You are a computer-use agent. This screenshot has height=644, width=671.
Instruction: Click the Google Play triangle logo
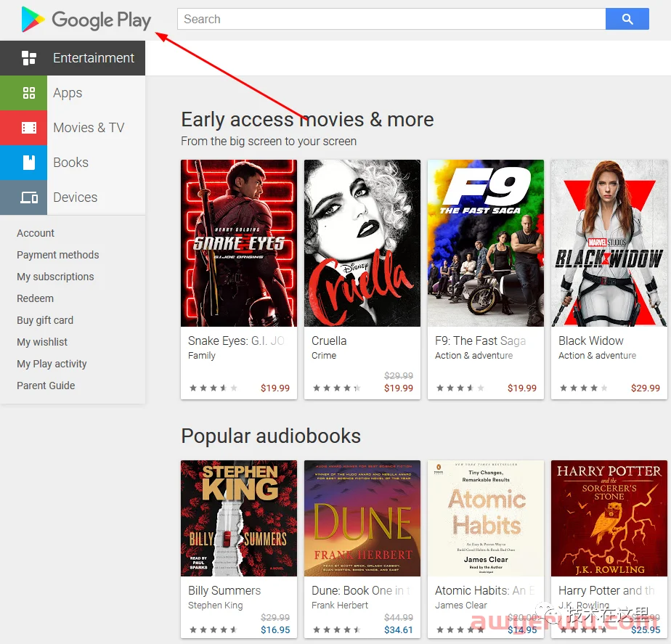click(30, 19)
